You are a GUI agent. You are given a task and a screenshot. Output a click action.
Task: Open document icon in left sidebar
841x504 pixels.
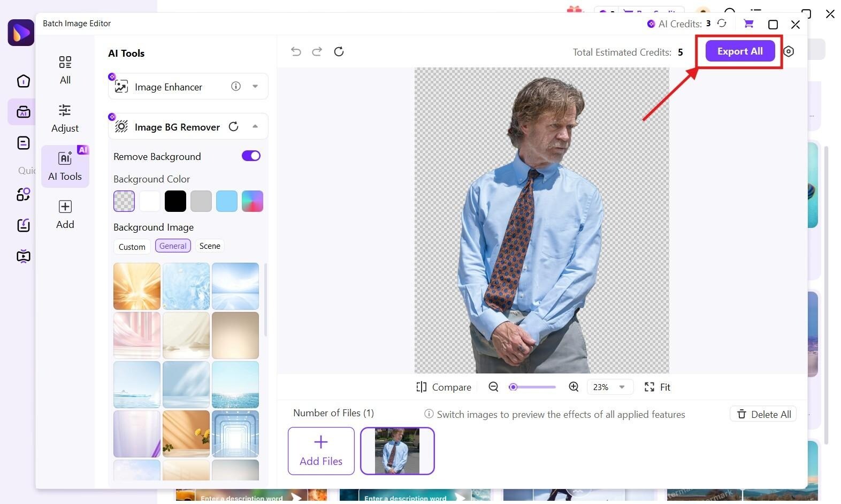click(x=24, y=143)
